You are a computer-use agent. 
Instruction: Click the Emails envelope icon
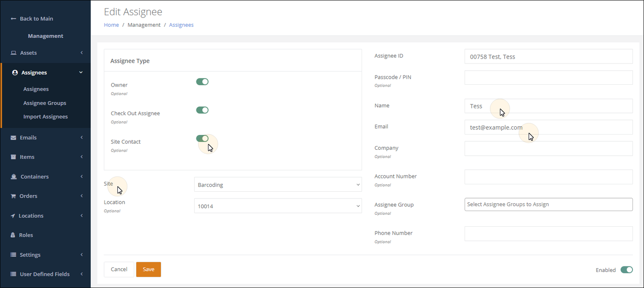pos(13,138)
